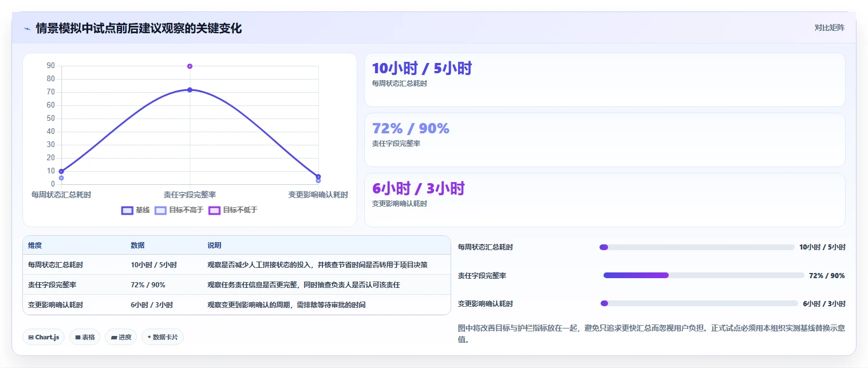
Task: Click the 数据 column header
Action: (x=137, y=246)
